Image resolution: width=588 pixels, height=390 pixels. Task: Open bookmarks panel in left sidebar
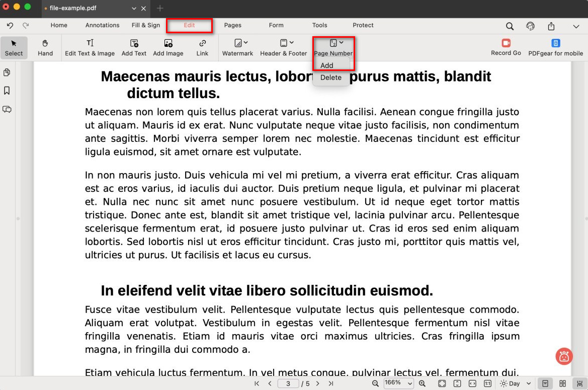tap(7, 91)
